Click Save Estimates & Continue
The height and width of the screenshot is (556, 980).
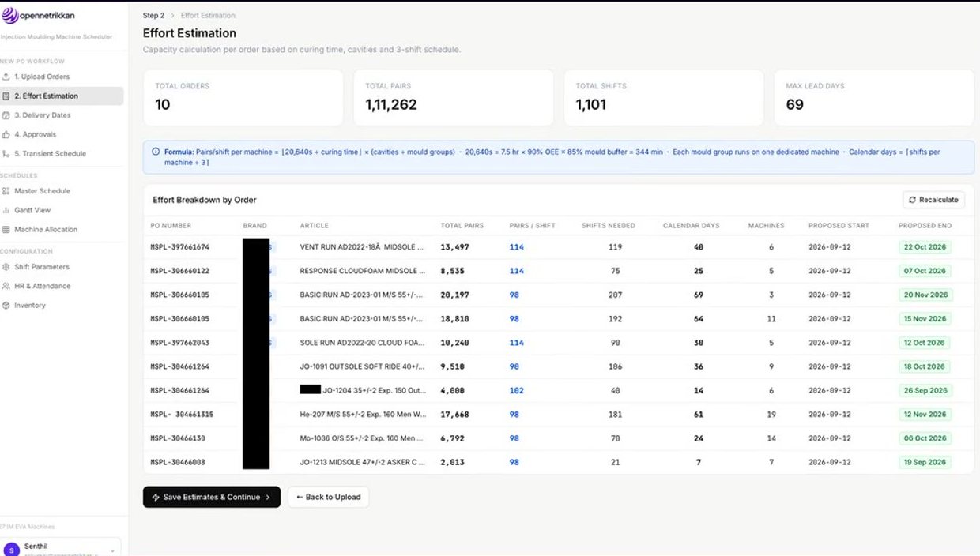(212, 497)
